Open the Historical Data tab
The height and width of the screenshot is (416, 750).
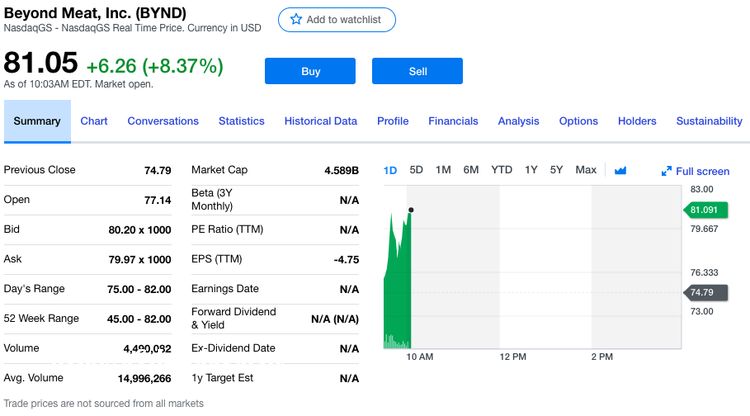(x=320, y=121)
